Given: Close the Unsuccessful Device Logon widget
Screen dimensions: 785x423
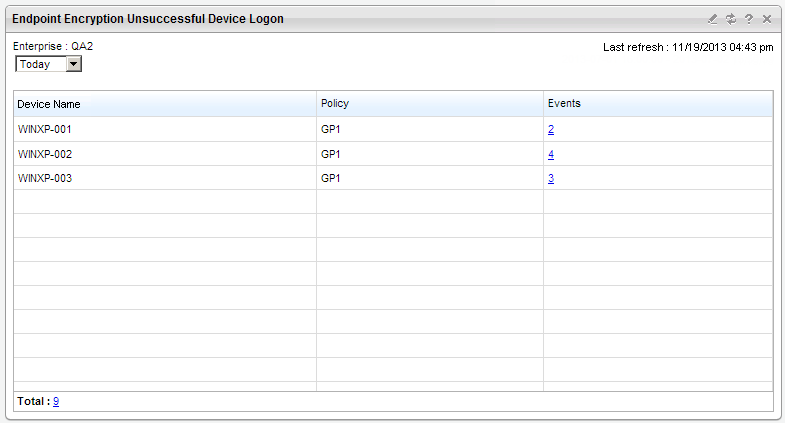Looking at the screenshot, I should point(767,19).
